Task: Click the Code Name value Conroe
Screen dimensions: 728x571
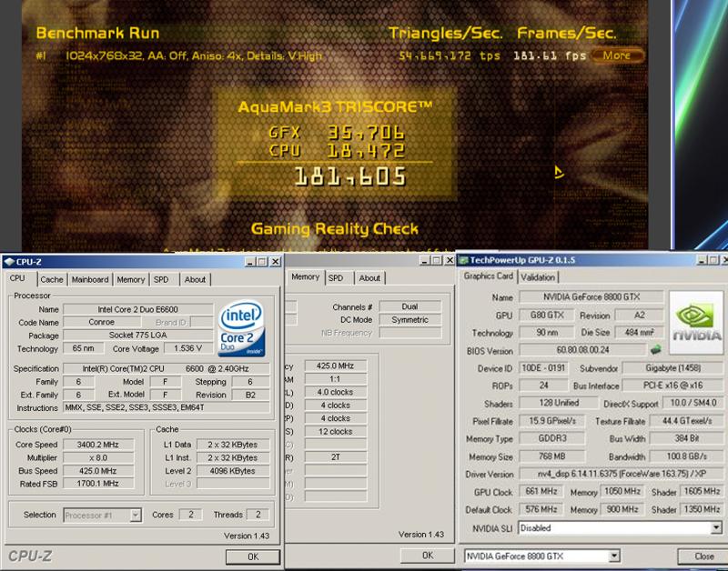Action: point(102,322)
